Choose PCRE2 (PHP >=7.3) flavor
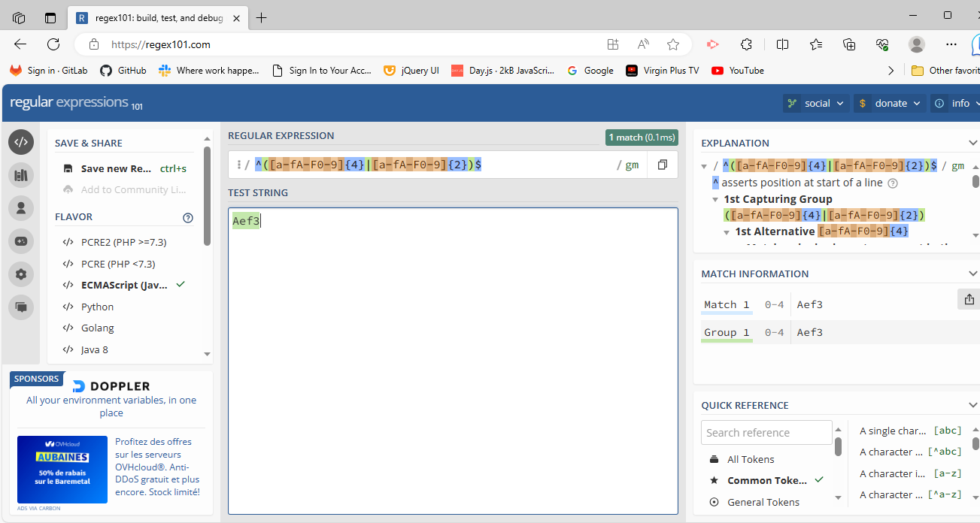Viewport: 980px width, 523px height. click(x=123, y=243)
